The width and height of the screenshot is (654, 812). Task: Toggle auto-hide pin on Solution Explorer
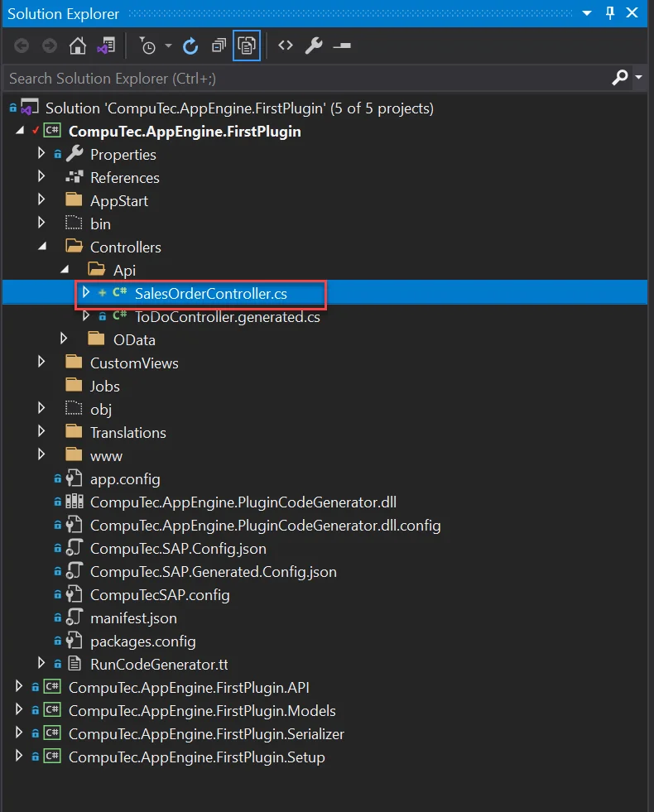610,13
